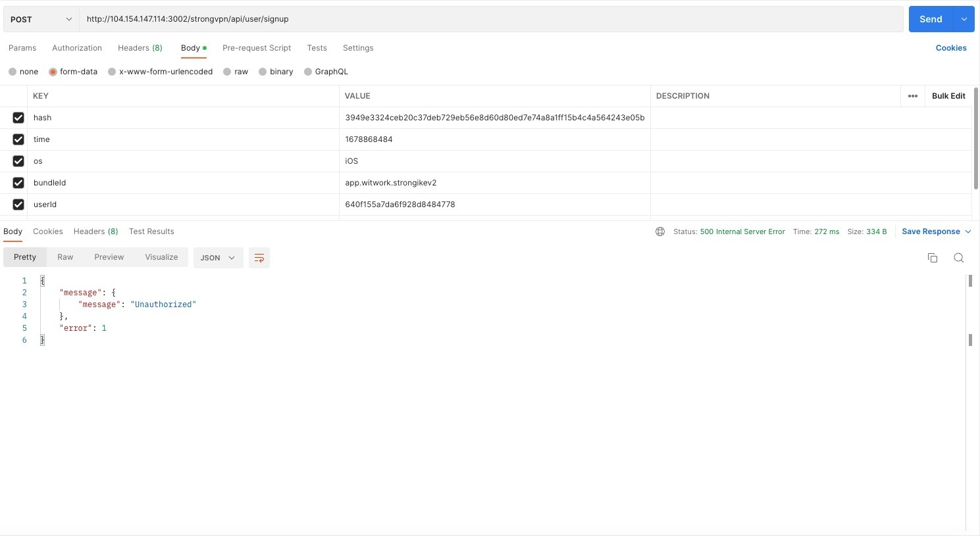Viewport: 980px width, 536px height.
Task: Click the 500 Internal Server Error status
Action: click(742, 231)
